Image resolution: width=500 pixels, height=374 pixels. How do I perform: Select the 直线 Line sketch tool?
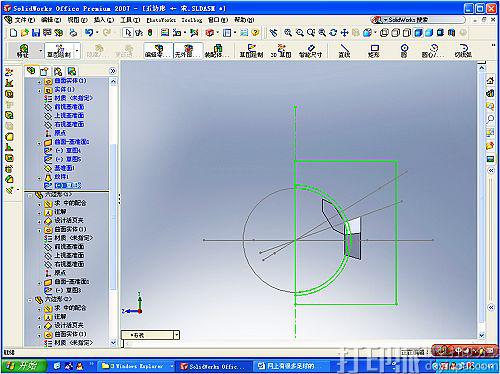tap(344, 51)
